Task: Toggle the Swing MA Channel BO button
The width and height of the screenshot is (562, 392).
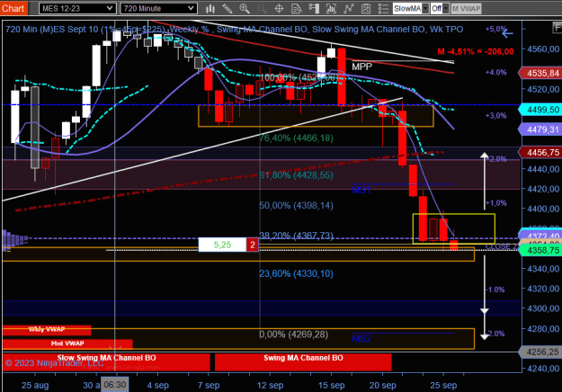Action: 303,361
